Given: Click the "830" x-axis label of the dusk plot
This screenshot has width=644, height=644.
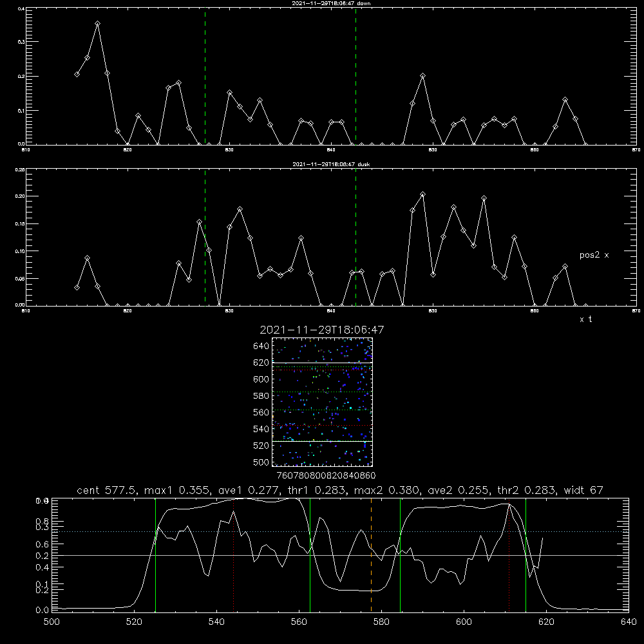Looking at the screenshot, I should (229, 311).
